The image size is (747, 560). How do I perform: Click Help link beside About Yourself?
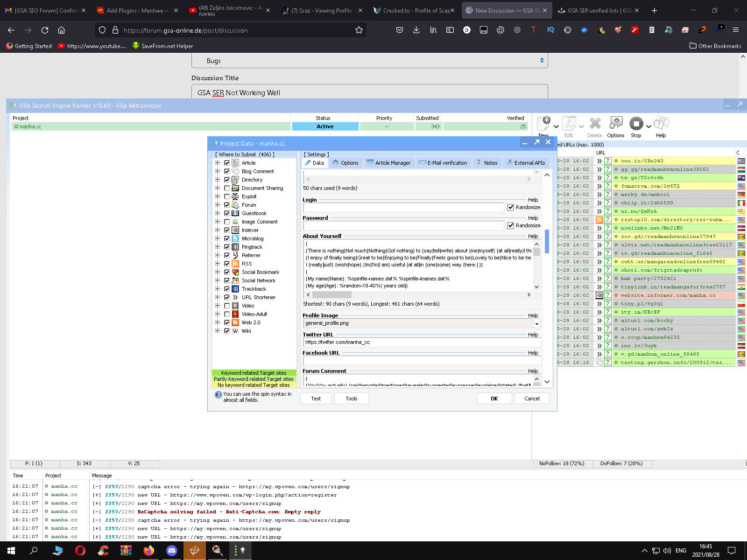pos(533,236)
